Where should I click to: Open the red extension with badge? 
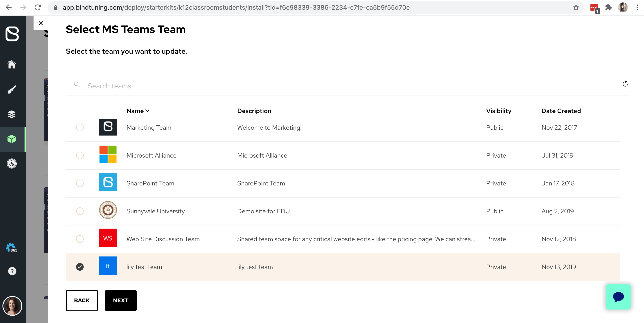pos(594,8)
